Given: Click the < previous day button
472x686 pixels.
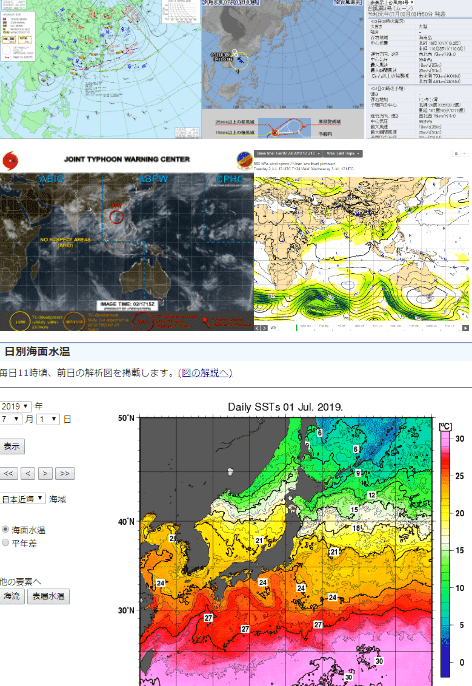Looking at the screenshot, I should tap(28, 473).
